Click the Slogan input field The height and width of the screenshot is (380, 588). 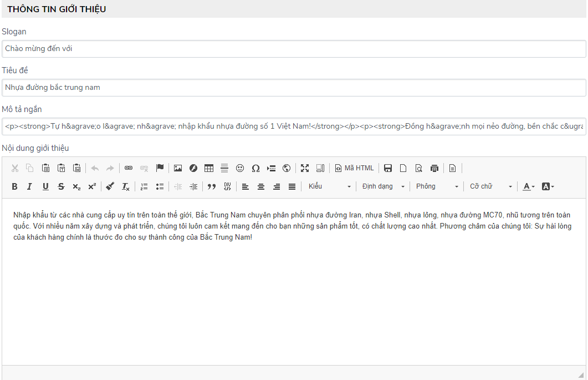pos(294,49)
